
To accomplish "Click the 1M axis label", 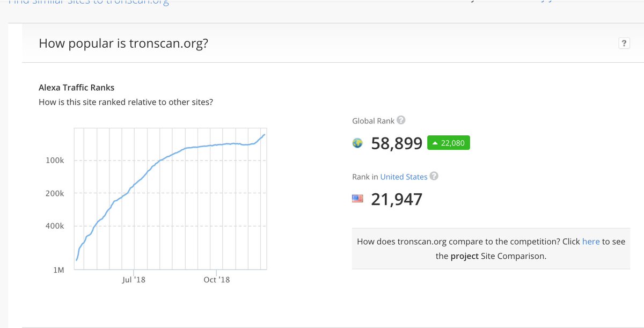I will (x=58, y=269).
